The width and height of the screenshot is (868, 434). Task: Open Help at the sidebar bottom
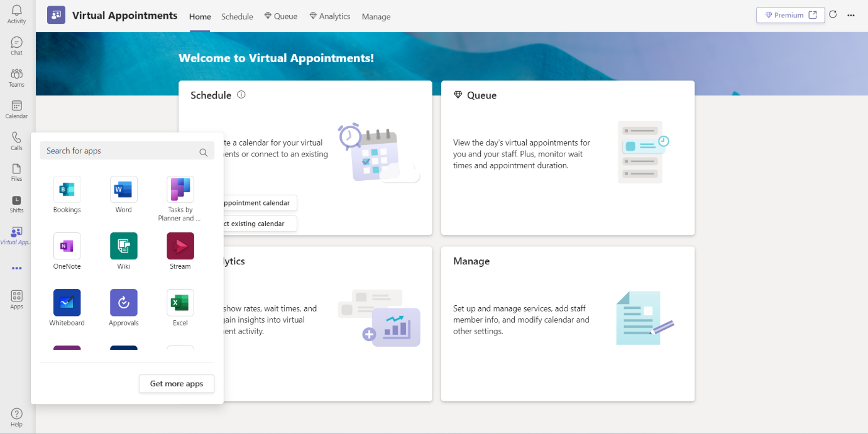(16, 417)
